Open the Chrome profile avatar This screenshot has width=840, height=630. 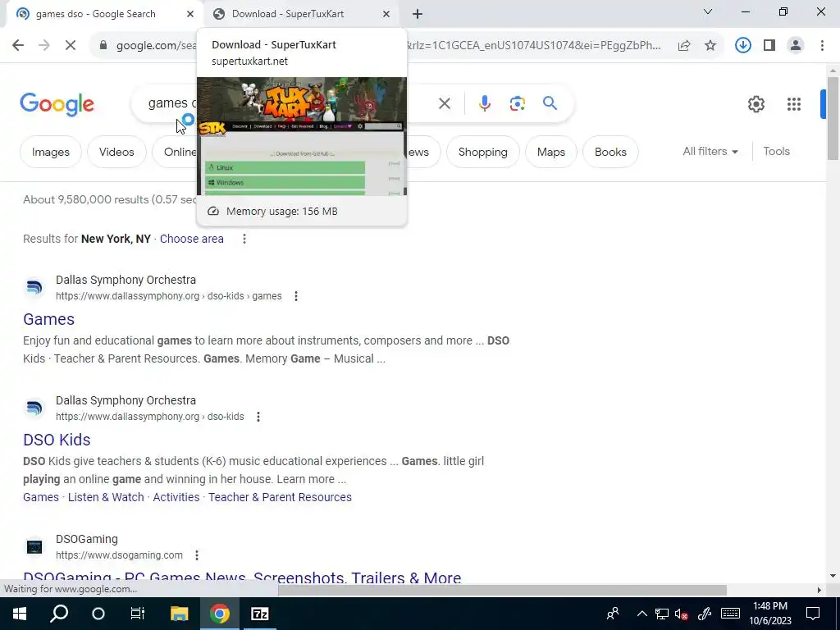pyautogui.click(x=796, y=46)
